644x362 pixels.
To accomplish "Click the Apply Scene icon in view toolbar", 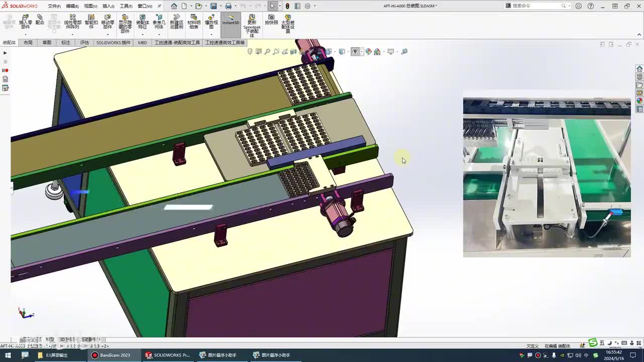I will 377,51.
